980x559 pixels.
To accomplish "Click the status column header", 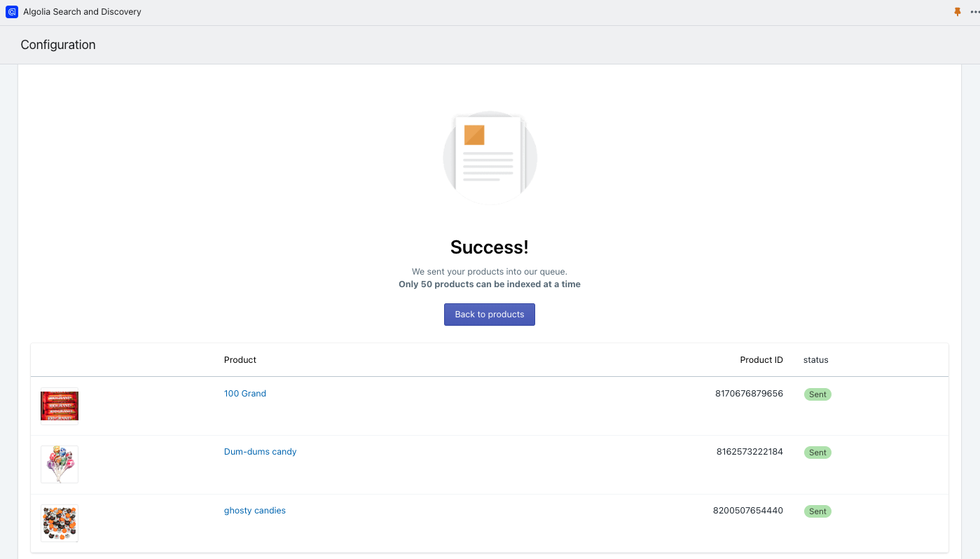I will 816,360.
